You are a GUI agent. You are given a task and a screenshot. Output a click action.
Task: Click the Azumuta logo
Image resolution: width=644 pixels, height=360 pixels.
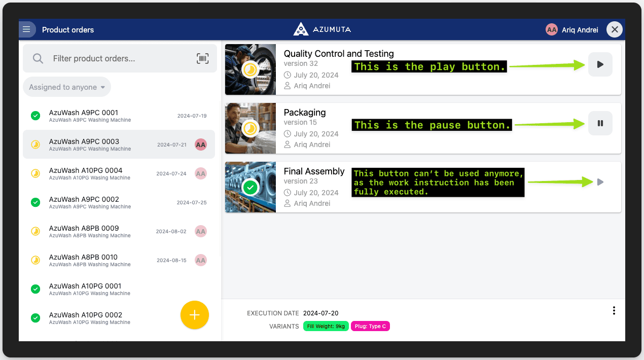(x=321, y=29)
